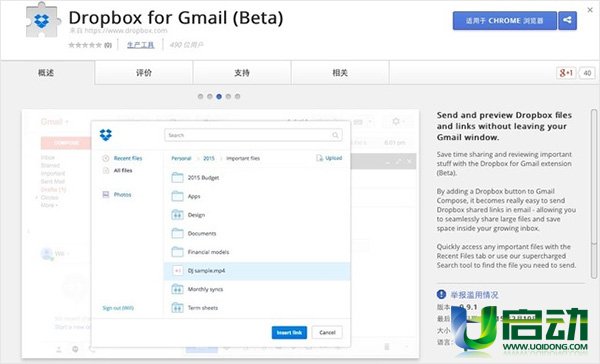The width and height of the screenshot is (600, 364).
Task: Select the fourth carousel dot
Action: click(228, 96)
